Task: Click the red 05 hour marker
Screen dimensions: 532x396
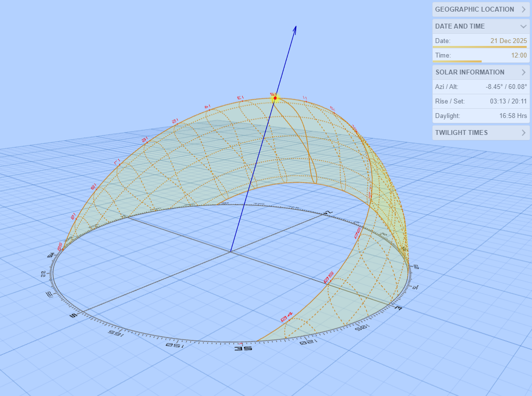Action: [329, 277]
